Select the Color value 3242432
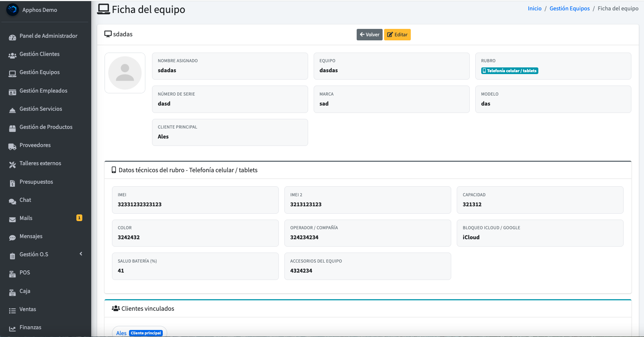The image size is (644, 337). [129, 237]
